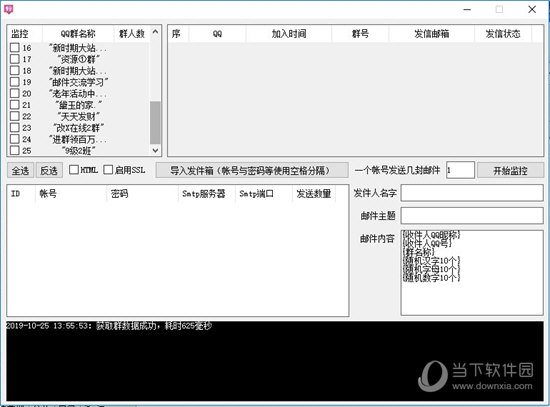Image resolution: width=550 pixels, height=407 pixels.
Task: Check the monitor box for group 16
Action: 14,47
